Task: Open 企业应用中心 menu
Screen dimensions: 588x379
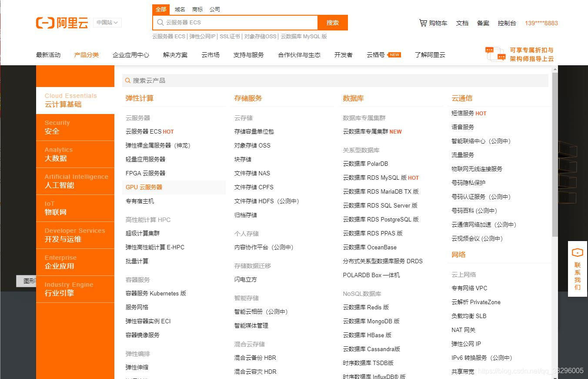Action: (x=131, y=55)
